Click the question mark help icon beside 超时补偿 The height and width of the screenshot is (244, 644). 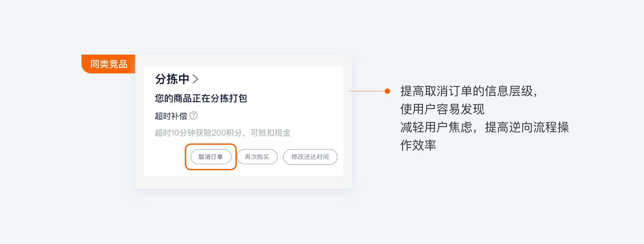(x=194, y=116)
